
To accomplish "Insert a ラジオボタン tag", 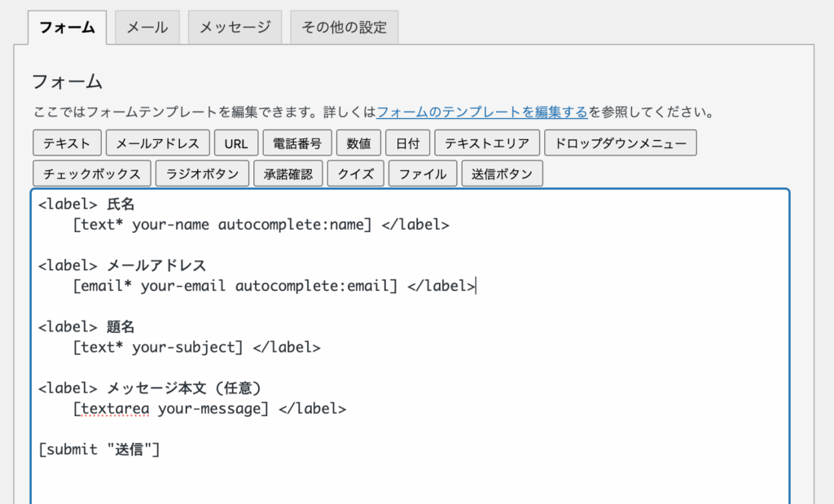I will [202, 173].
